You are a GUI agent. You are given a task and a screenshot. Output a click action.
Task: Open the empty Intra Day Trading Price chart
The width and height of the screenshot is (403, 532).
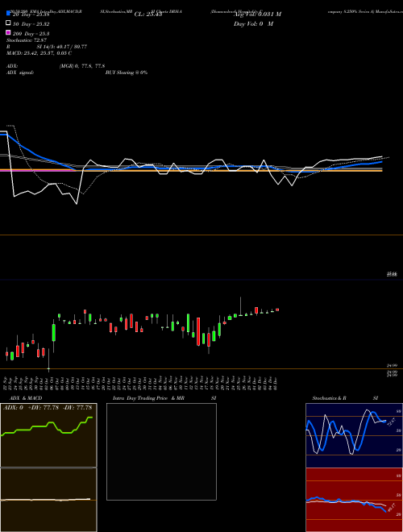(161, 451)
